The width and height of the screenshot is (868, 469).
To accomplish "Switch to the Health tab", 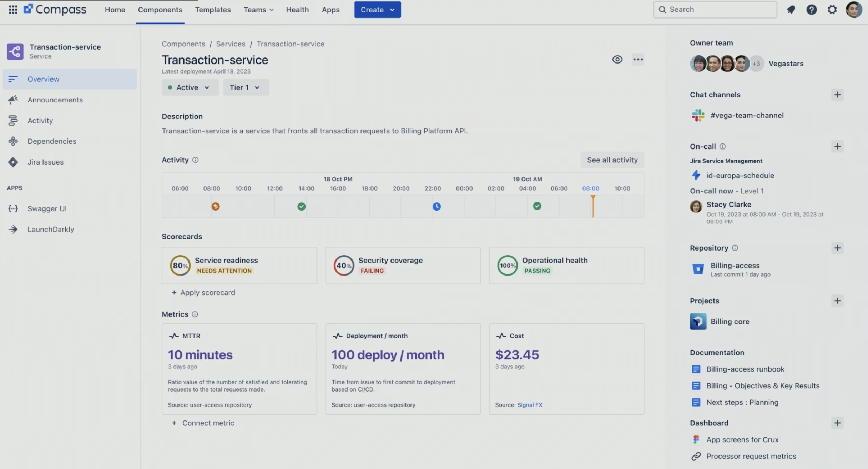I will [297, 10].
